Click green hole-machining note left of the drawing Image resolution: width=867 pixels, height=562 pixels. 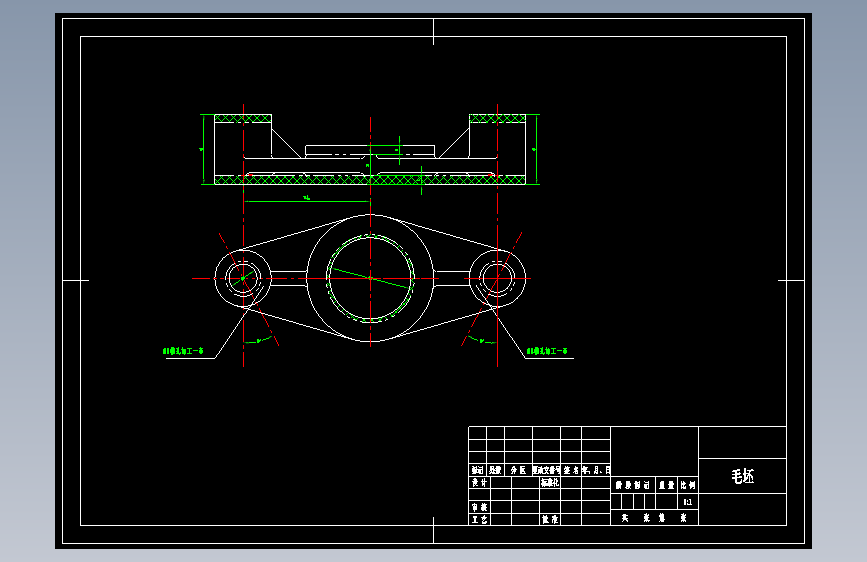tap(183, 351)
